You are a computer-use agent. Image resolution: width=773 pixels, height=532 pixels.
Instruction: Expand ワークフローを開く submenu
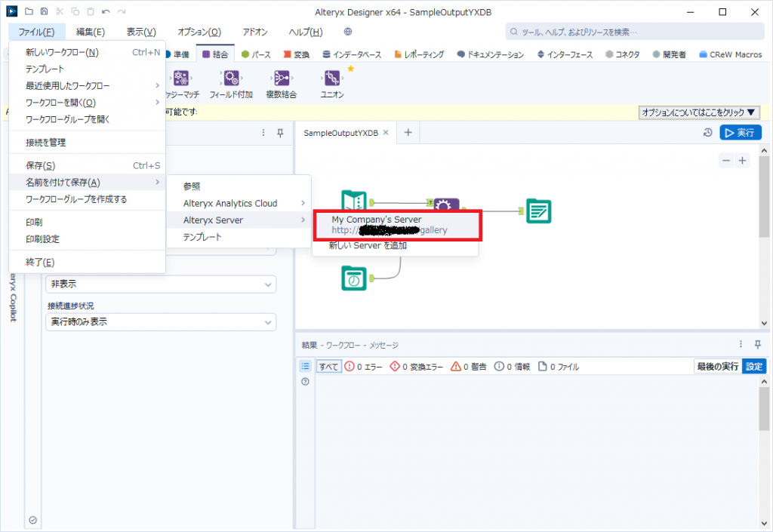87,103
